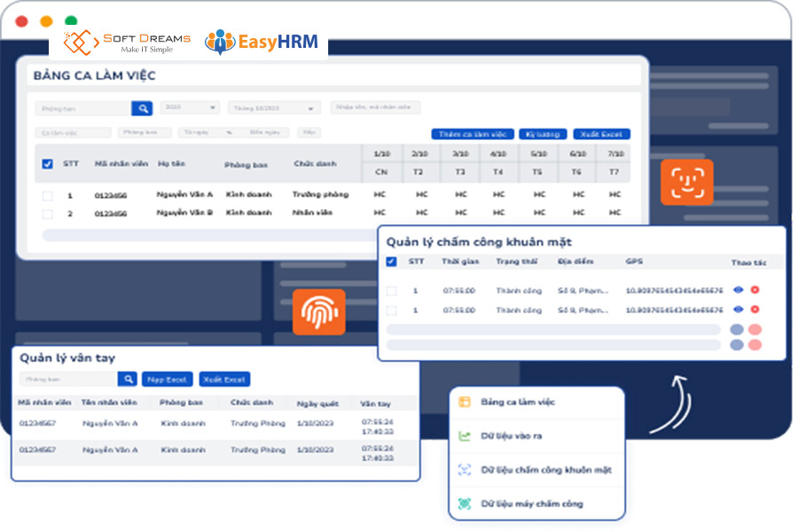The width and height of the screenshot is (798, 532).
Task: Open Bảng ca làm việc menu item
Action: pyautogui.click(x=518, y=403)
